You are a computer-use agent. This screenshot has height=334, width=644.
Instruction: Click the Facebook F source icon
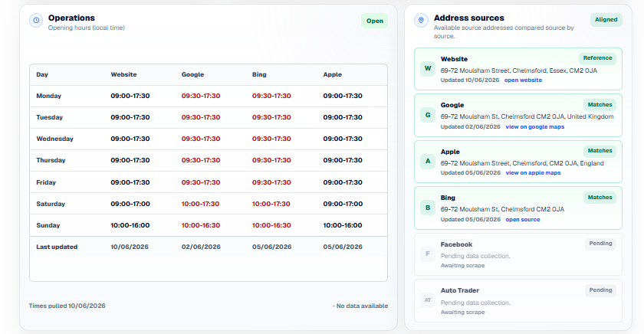(x=428, y=254)
